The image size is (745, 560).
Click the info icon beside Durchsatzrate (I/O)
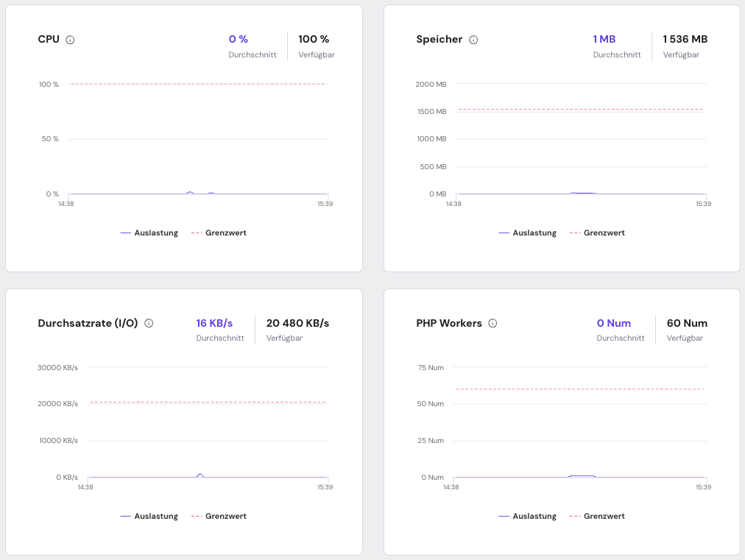(x=149, y=324)
